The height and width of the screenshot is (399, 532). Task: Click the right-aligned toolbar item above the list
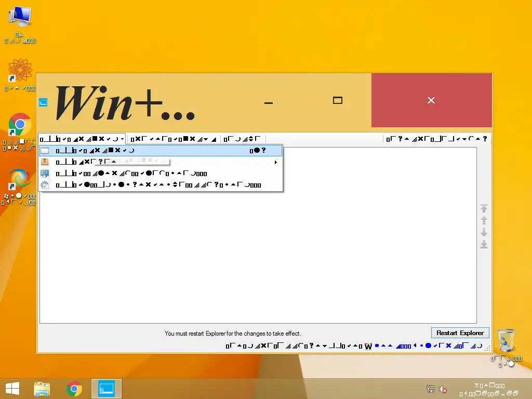(x=437, y=139)
